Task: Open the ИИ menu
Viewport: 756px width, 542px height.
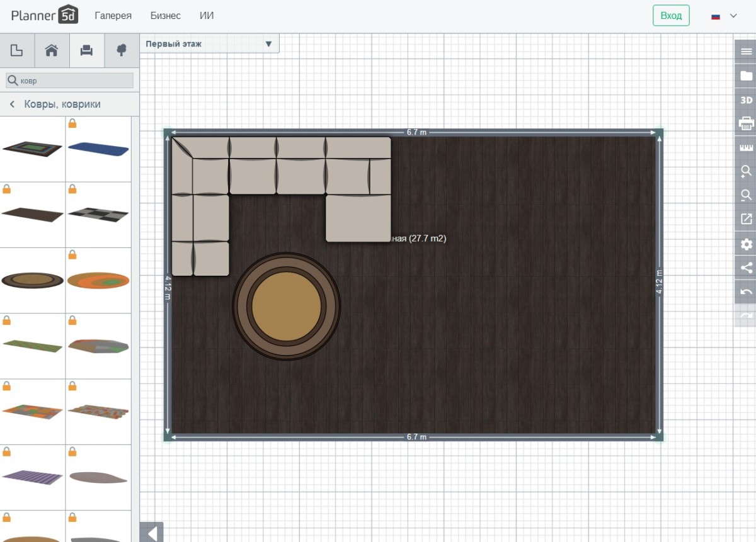Action: pos(207,16)
